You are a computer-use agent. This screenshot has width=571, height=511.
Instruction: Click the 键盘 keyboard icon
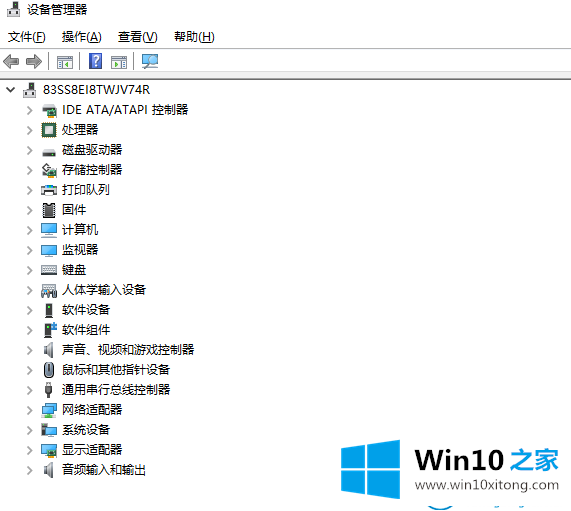pyautogui.click(x=49, y=270)
